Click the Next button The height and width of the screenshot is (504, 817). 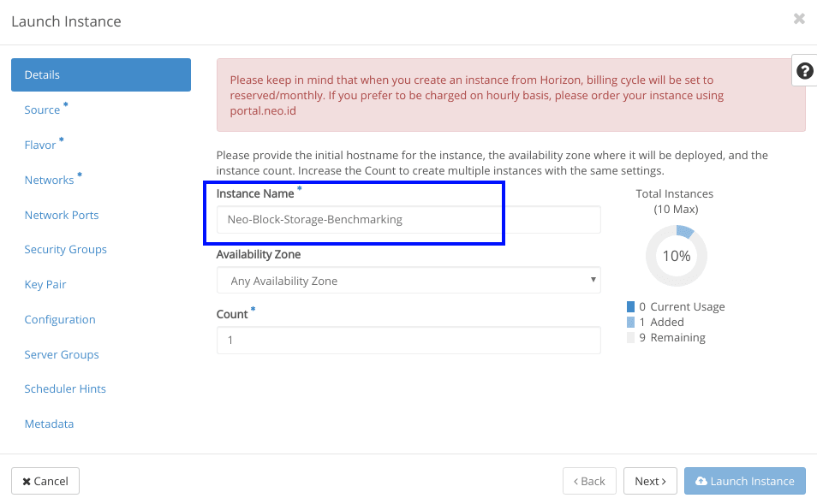(650, 481)
